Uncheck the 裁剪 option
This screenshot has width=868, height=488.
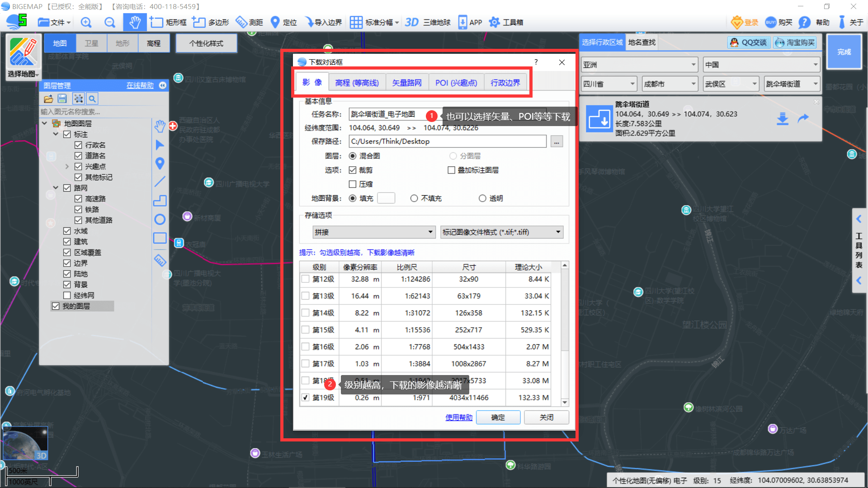click(353, 170)
